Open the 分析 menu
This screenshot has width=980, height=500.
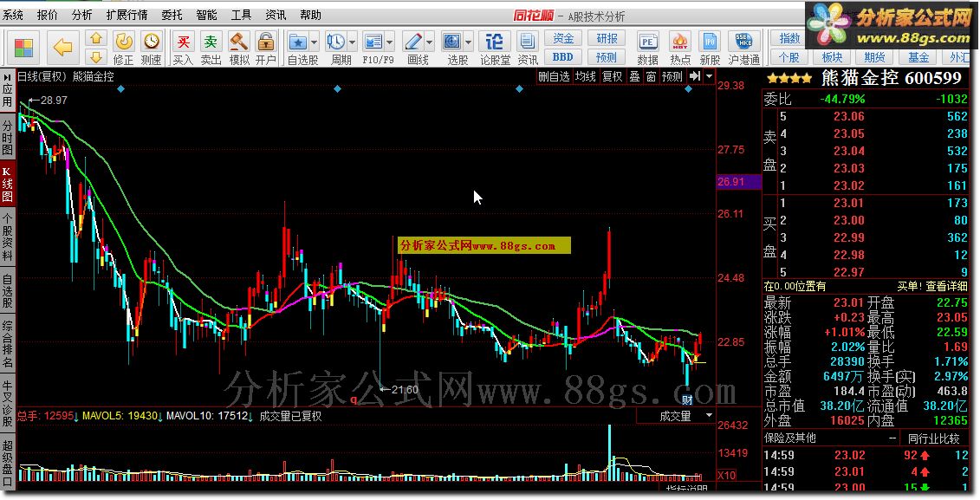tap(81, 15)
